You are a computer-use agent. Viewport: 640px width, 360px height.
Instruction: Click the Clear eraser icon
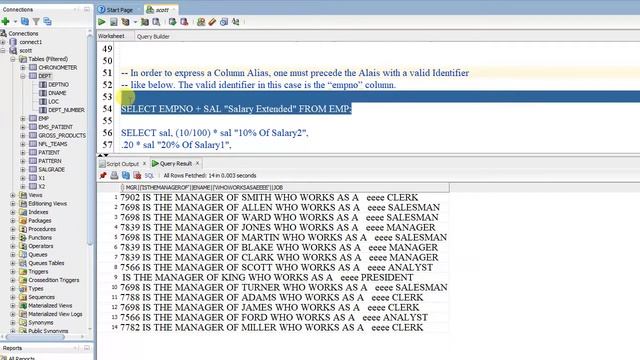tap(212, 22)
